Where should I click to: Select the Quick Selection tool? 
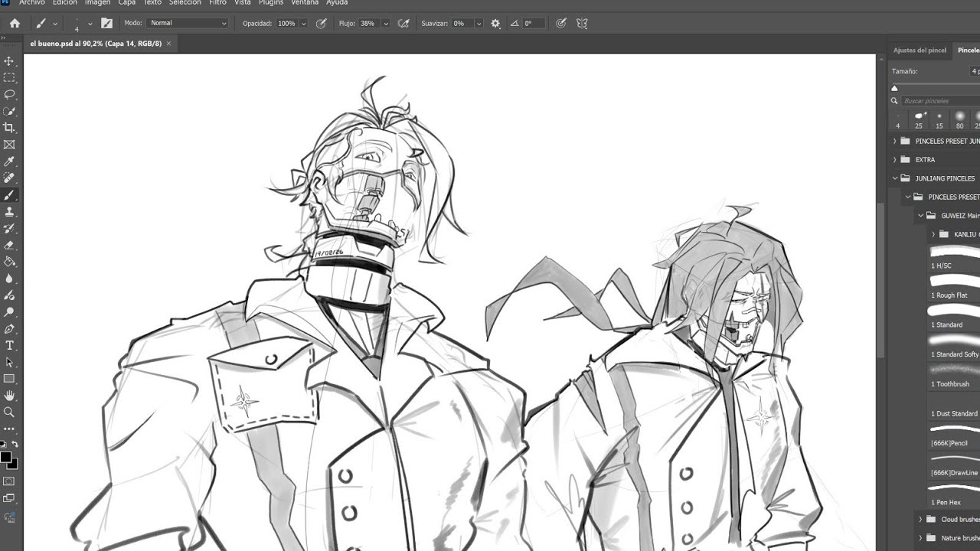pyautogui.click(x=9, y=111)
